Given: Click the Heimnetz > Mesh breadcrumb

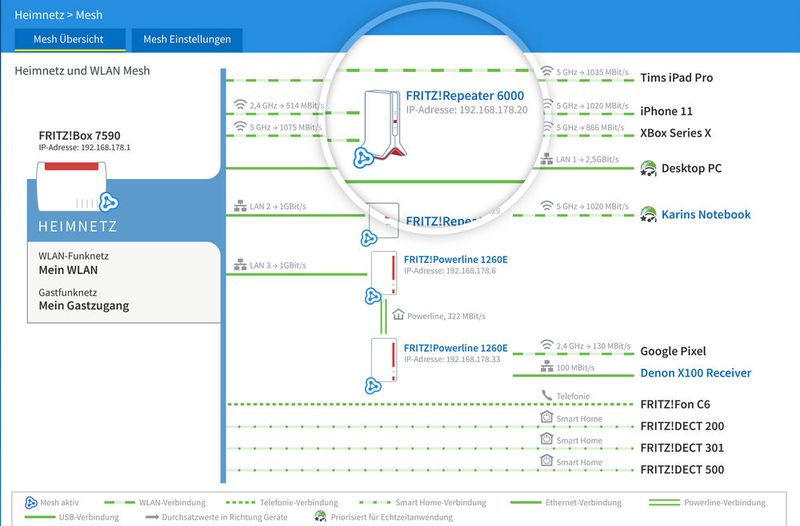Looking at the screenshot, I should [x=58, y=15].
